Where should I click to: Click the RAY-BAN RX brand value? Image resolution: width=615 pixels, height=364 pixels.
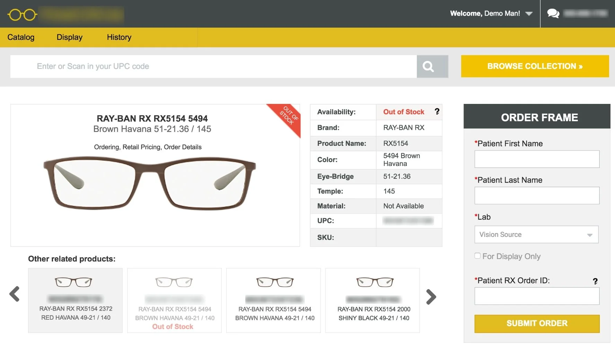point(404,127)
